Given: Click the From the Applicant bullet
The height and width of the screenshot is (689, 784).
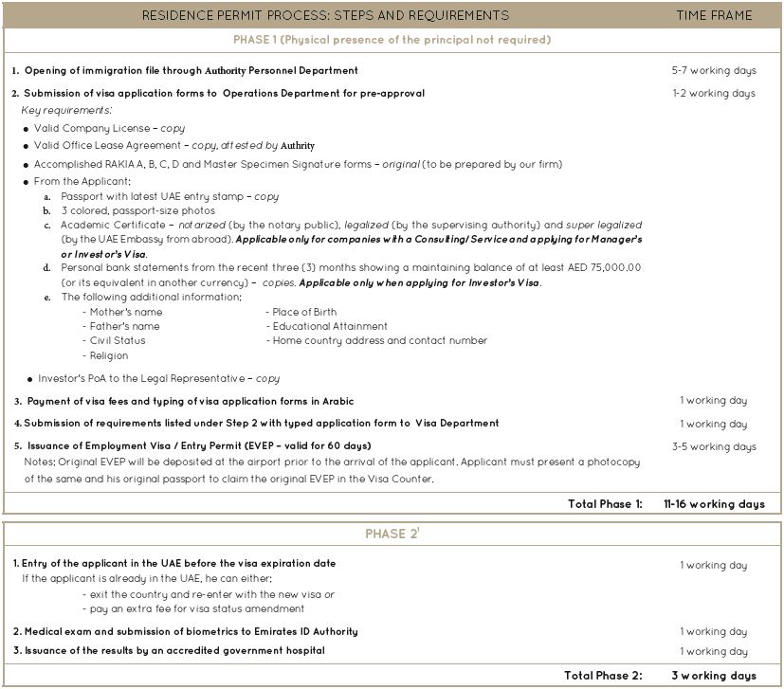Looking at the screenshot, I should pyautogui.click(x=82, y=181).
